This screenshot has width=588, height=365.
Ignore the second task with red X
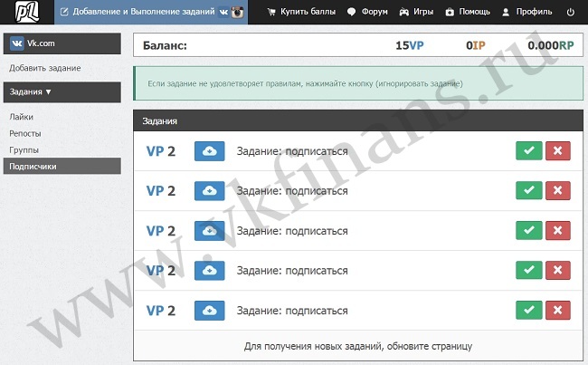pos(557,190)
